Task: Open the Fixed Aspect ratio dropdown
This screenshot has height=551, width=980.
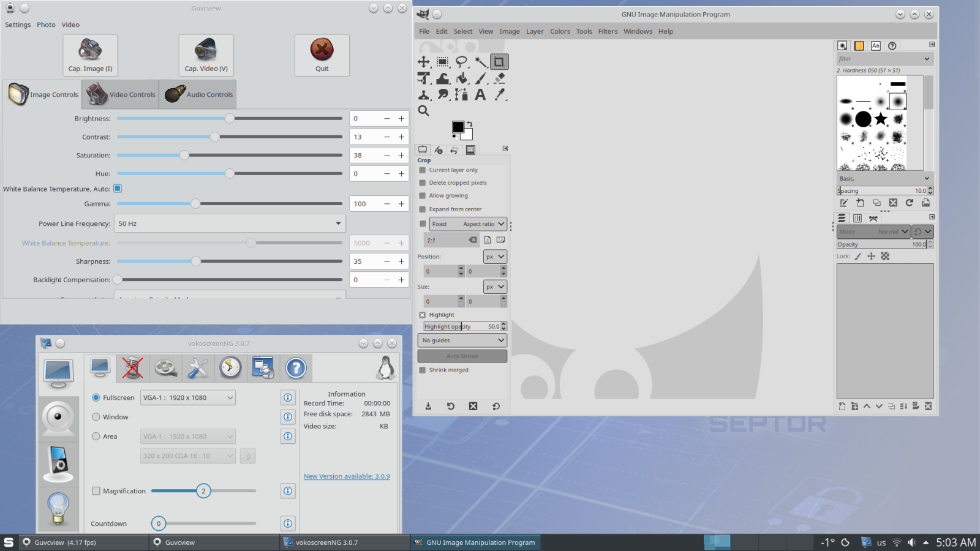Action: click(468, 224)
